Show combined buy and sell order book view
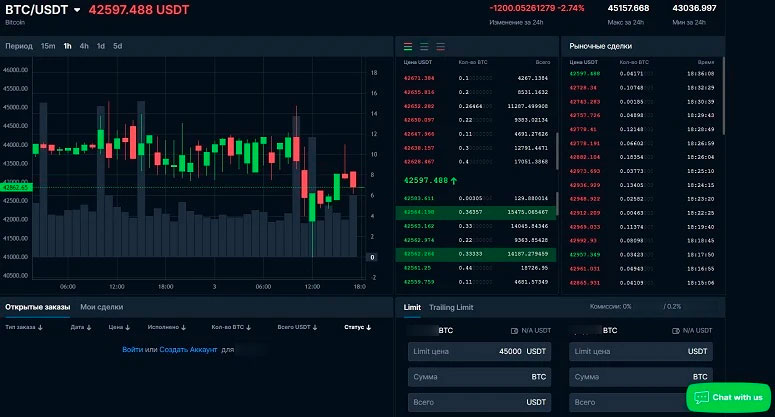 pos(407,46)
